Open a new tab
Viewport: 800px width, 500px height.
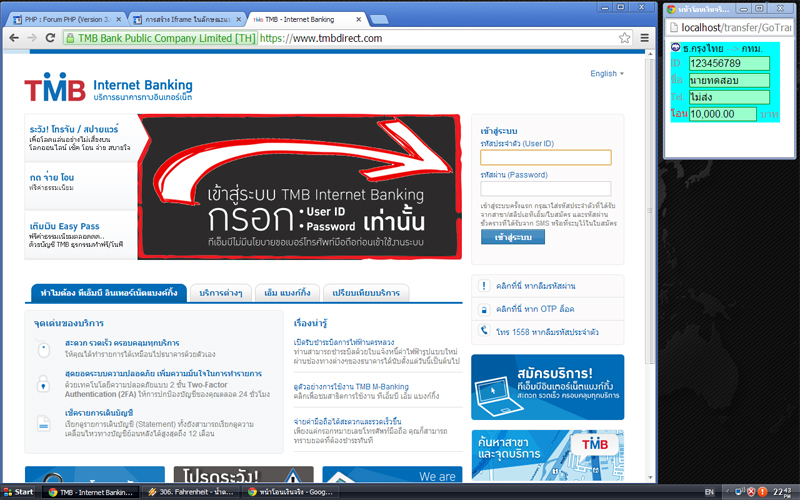coord(379,19)
